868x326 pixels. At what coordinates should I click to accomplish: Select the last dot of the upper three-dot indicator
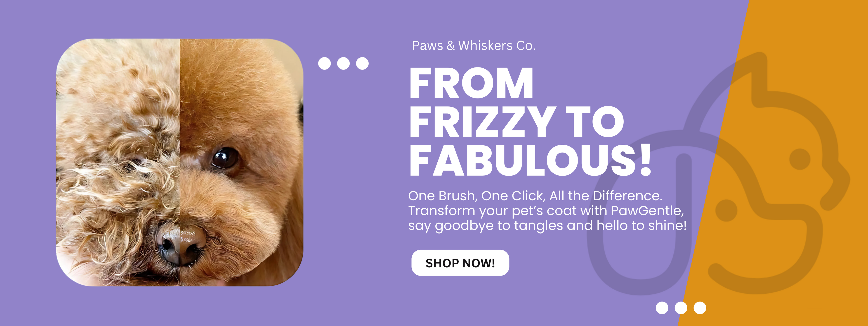tap(362, 63)
